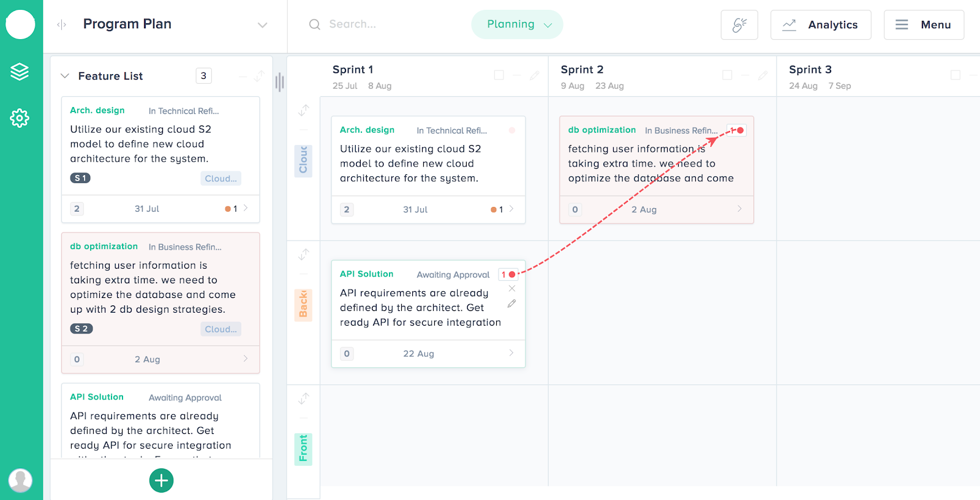This screenshot has width=980, height=500.
Task: Click the green add feature plus button
Action: tap(161, 480)
